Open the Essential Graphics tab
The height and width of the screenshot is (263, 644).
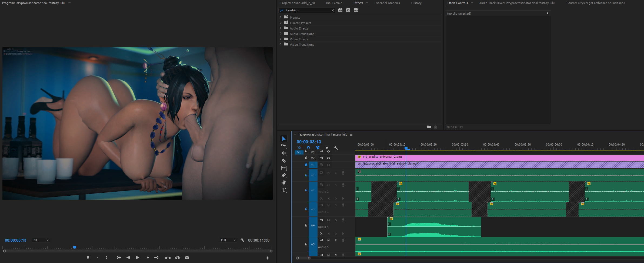click(x=387, y=3)
